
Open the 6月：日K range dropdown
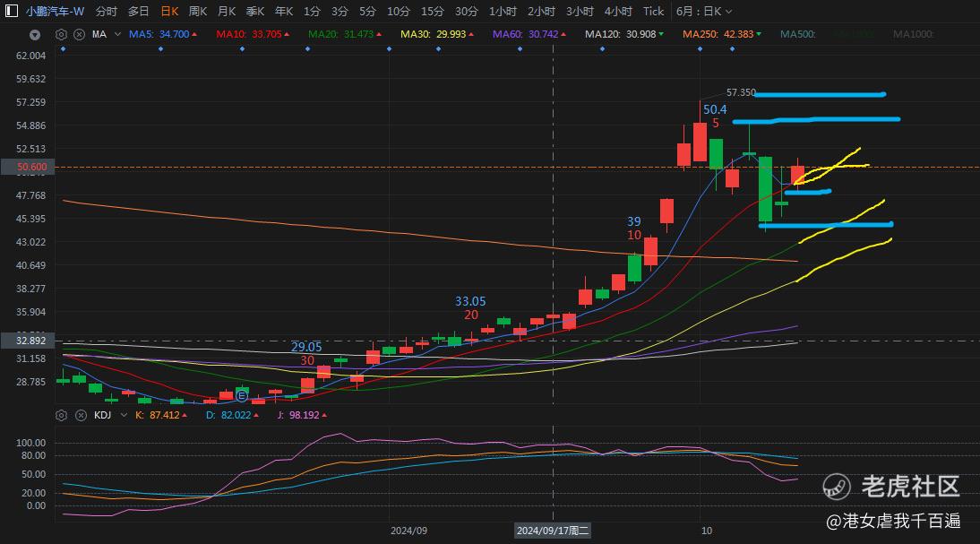[704, 12]
